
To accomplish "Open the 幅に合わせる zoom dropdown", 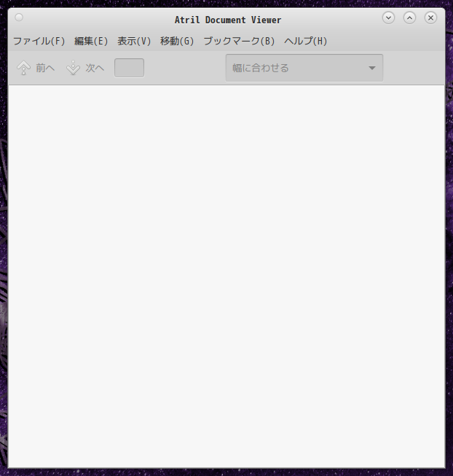I will (x=304, y=68).
